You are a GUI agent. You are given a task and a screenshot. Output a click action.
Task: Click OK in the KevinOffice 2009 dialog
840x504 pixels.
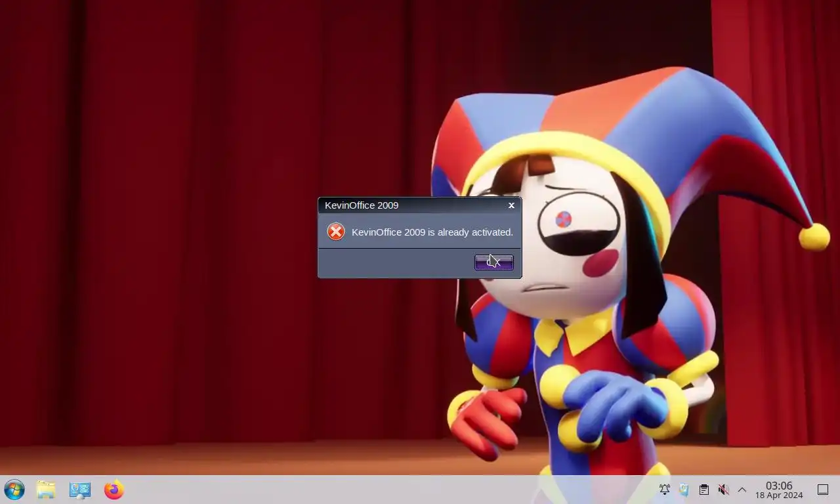(493, 262)
